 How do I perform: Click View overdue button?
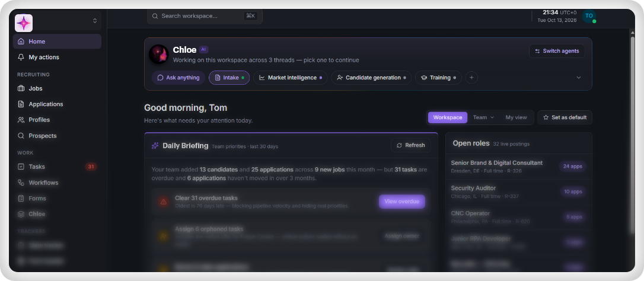coord(401,202)
